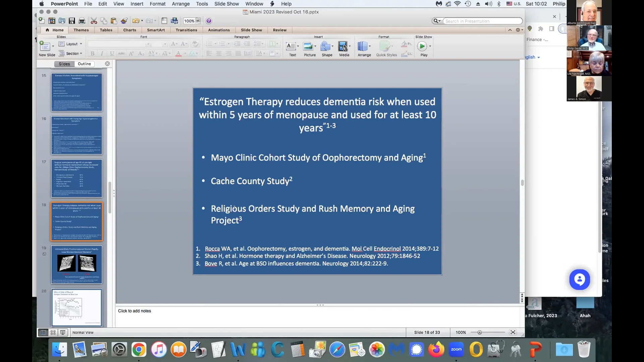Image resolution: width=644 pixels, height=362 pixels.
Task: Click the Search in Presentation field
Action: tap(482, 21)
